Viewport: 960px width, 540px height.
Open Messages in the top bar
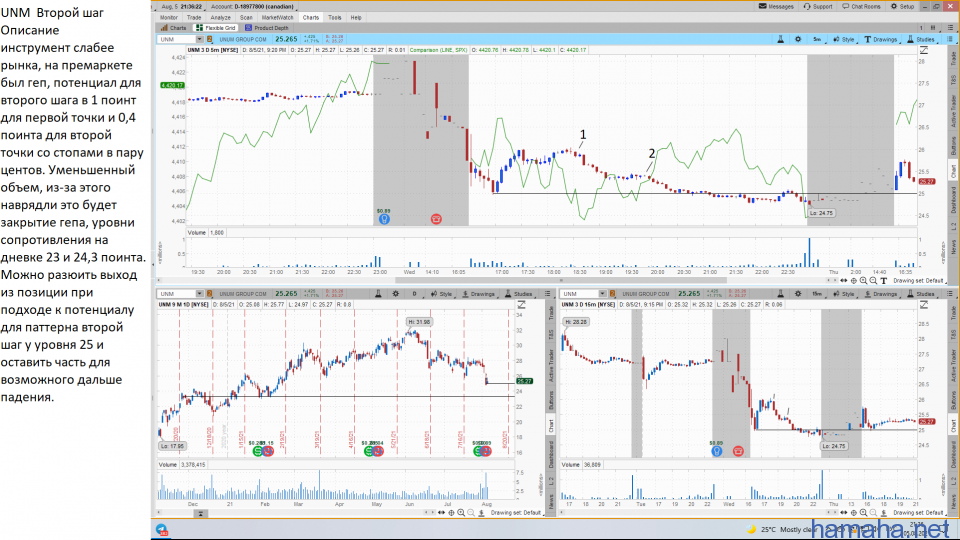coord(776,6)
